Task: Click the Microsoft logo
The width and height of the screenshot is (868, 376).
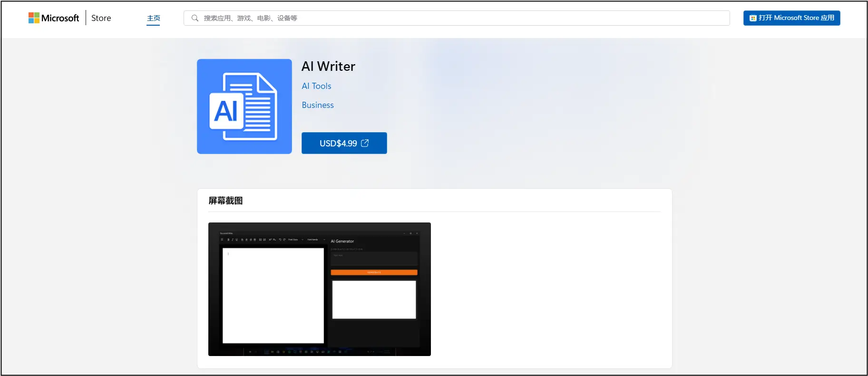Action: 54,18
